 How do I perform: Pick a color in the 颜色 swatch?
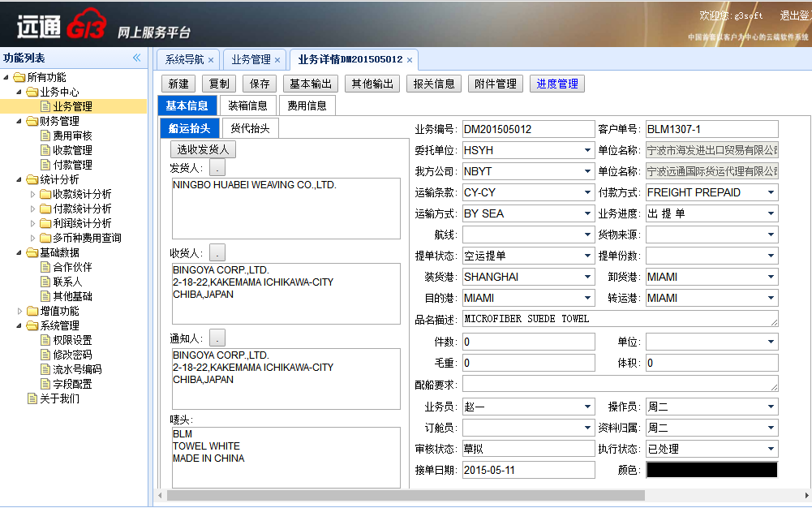click(x=712, y=470)
